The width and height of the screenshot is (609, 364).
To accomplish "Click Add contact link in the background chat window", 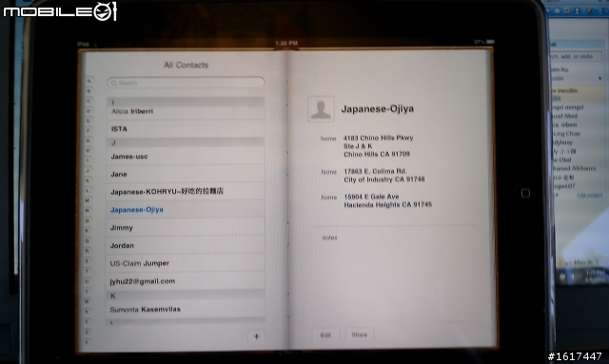I will [x=590, y=195].
